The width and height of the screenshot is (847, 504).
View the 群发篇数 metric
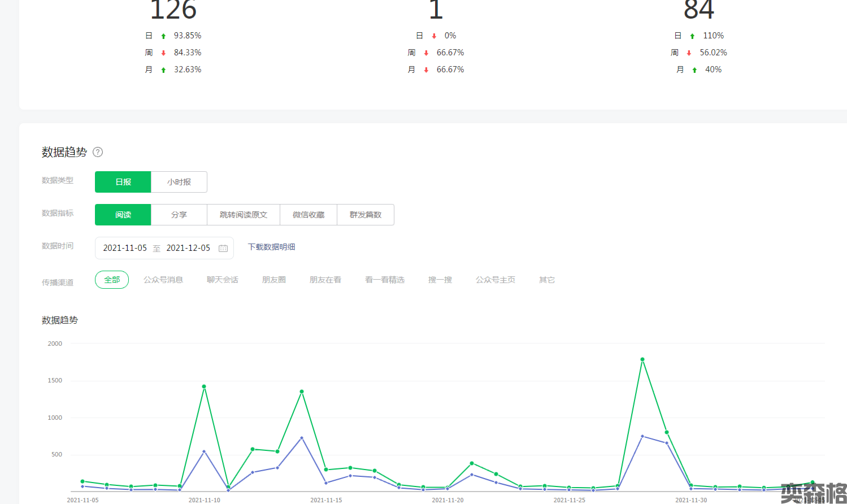pyautogui.click(x=366, y=215)
